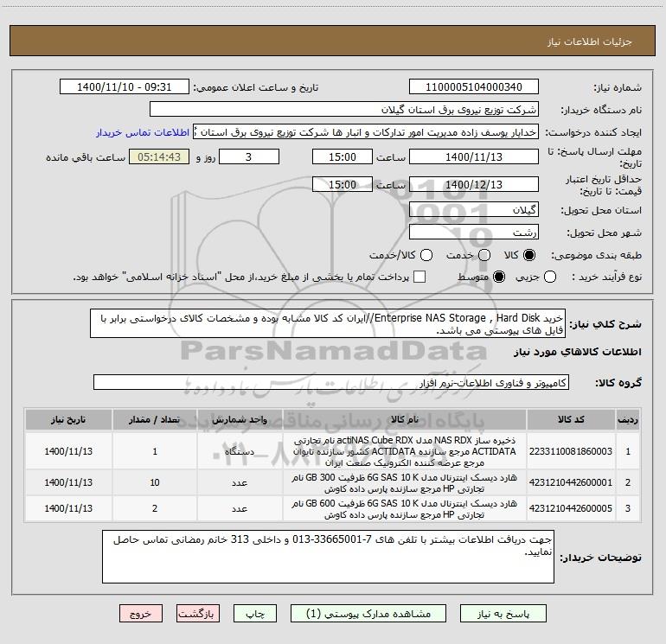Click the remaining days field showing 3
Viewport: 666px width, 644px height.
tap(249, 156)
